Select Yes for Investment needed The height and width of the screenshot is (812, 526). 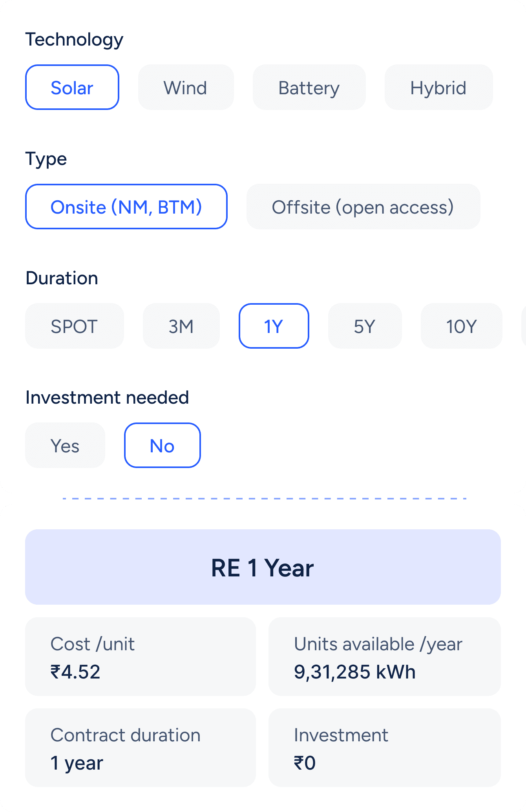(x=65, y=445)
